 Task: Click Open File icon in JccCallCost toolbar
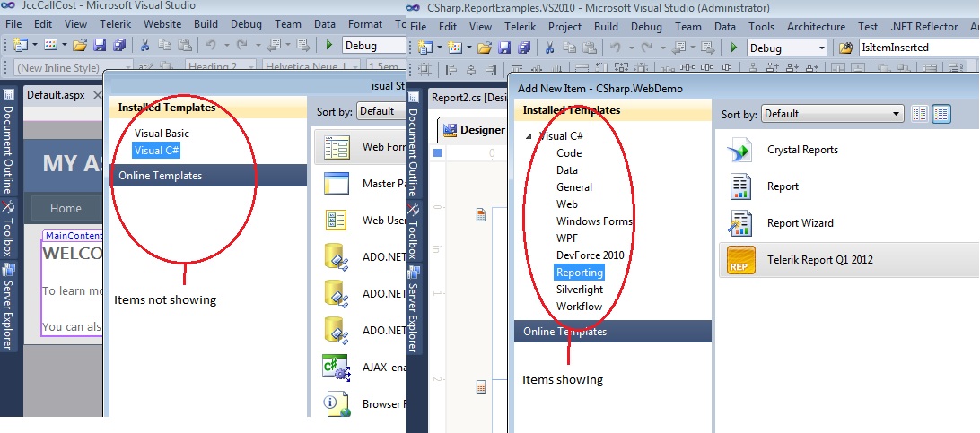click(79, 46)
